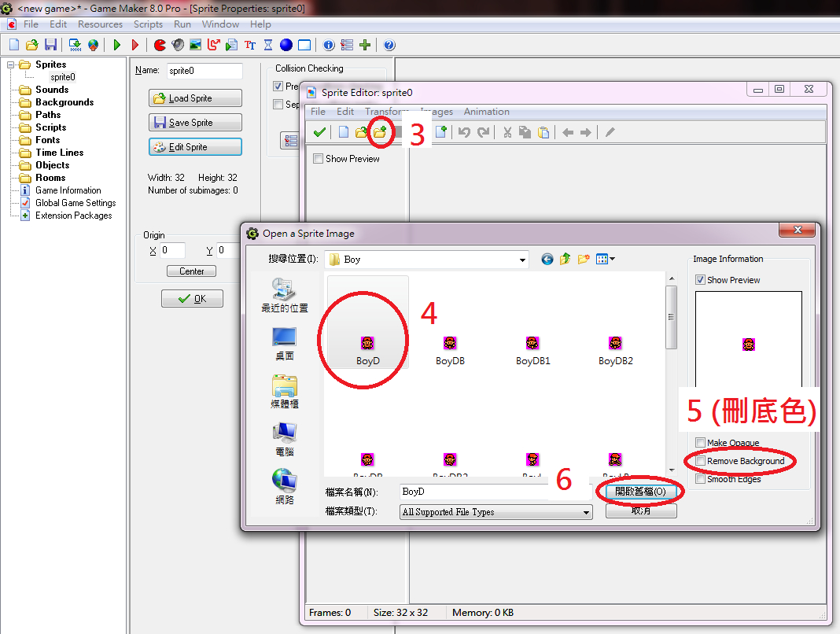Create a background using the landscape icon
Viewport: 840px width, 634px height.
pos(196,45)
